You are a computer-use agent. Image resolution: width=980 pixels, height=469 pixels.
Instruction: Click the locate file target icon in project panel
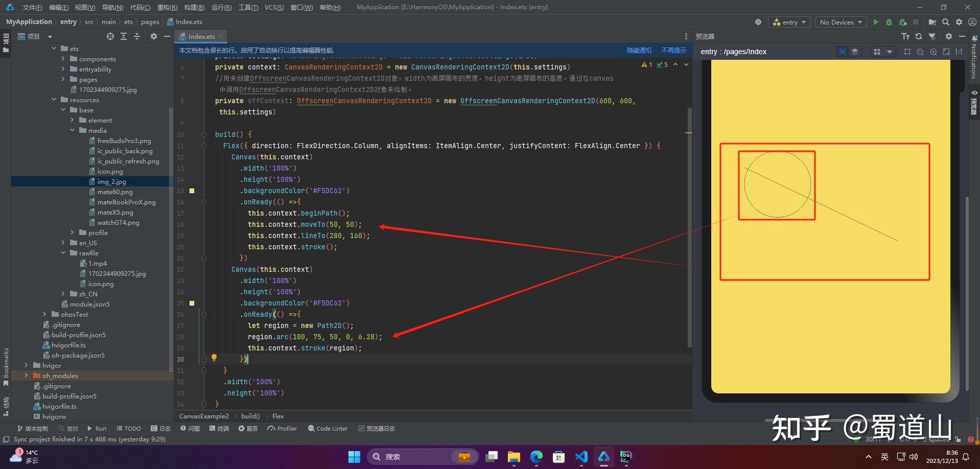tap(110, 36)
